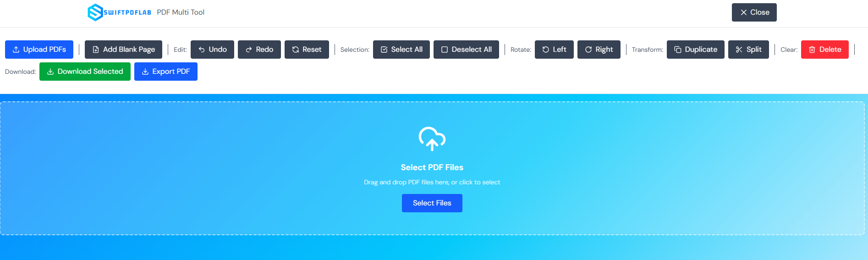Click Download Selected
This screenshot has width=868, height=260.
[x=85, y=72]
